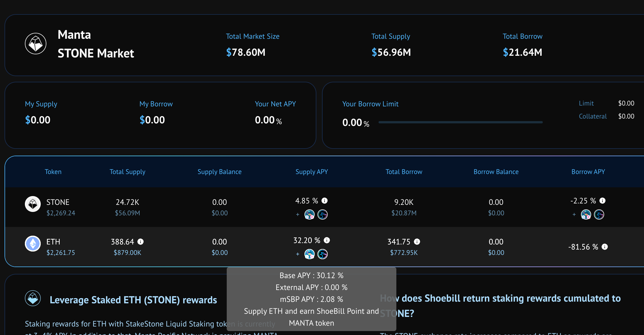Click My Supply value $0.00
The height and width of the screenshot is (335, 644).
38,120
